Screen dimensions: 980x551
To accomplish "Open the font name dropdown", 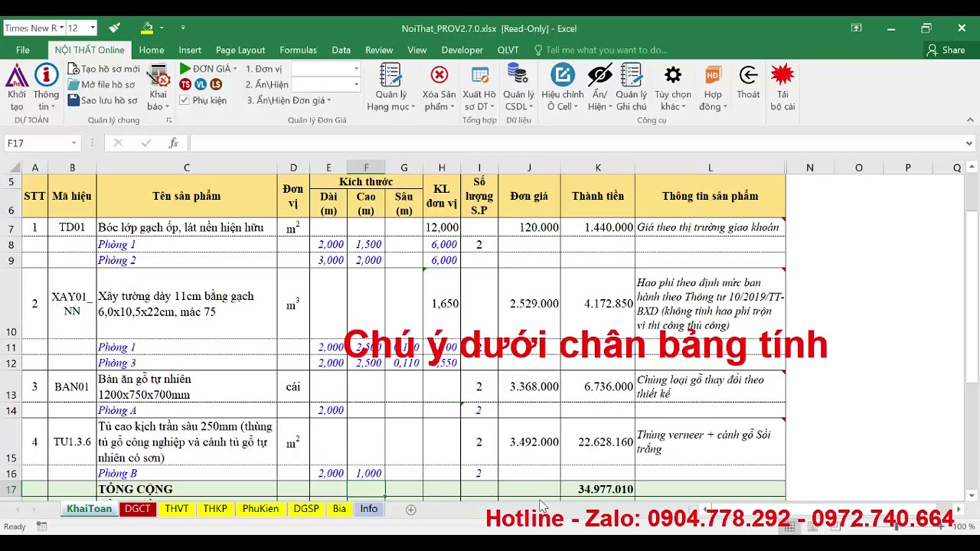I will coord(60,28).
